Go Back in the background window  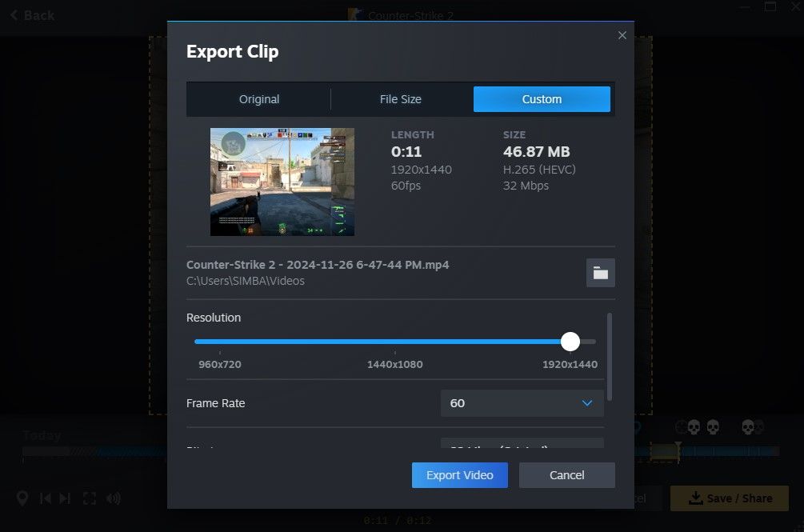coord(32,15)
